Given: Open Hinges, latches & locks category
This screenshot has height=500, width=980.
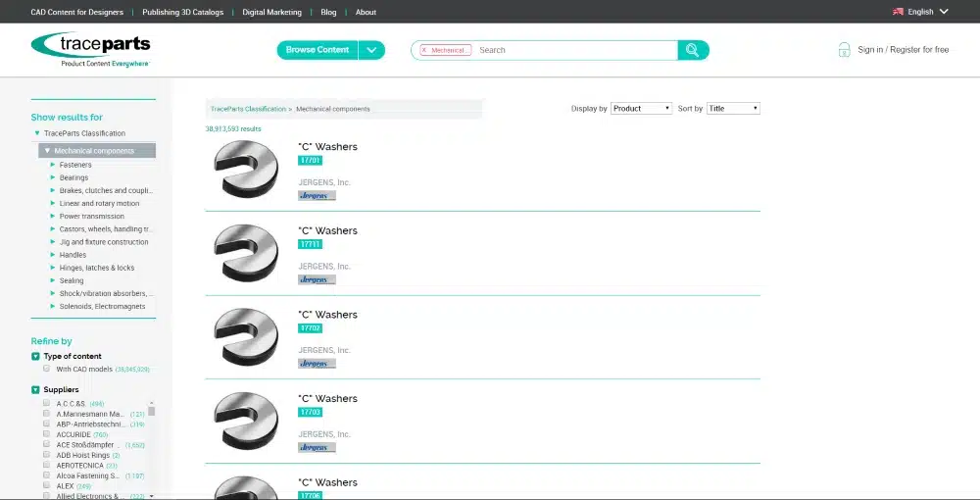Looking at the screenshot, I should click(97, 268).
